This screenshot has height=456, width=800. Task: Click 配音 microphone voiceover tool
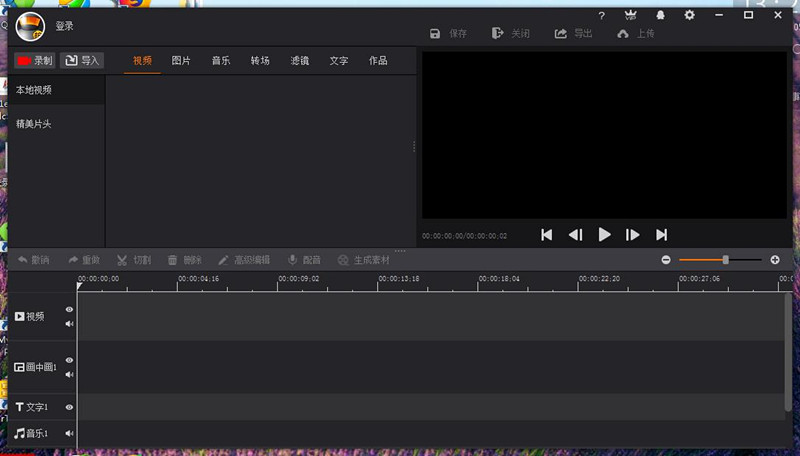pyautogui.click(x=304, y=260)
